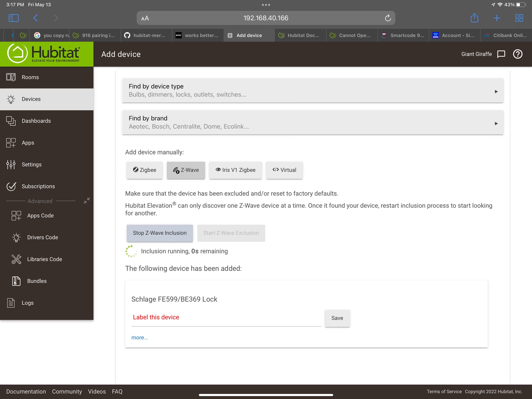Open the FAQ footer link
This screenshot has width=532, height=399.
[x=117, y=392]
